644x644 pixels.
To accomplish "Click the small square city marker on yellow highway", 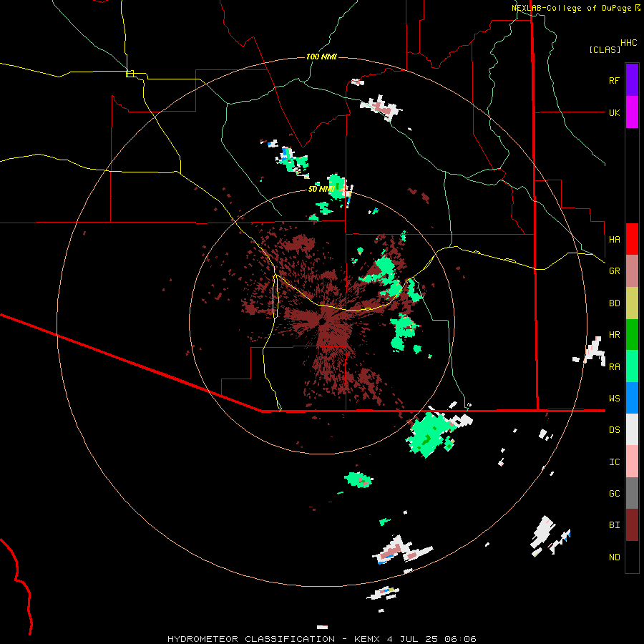I will tap(130, 74).
